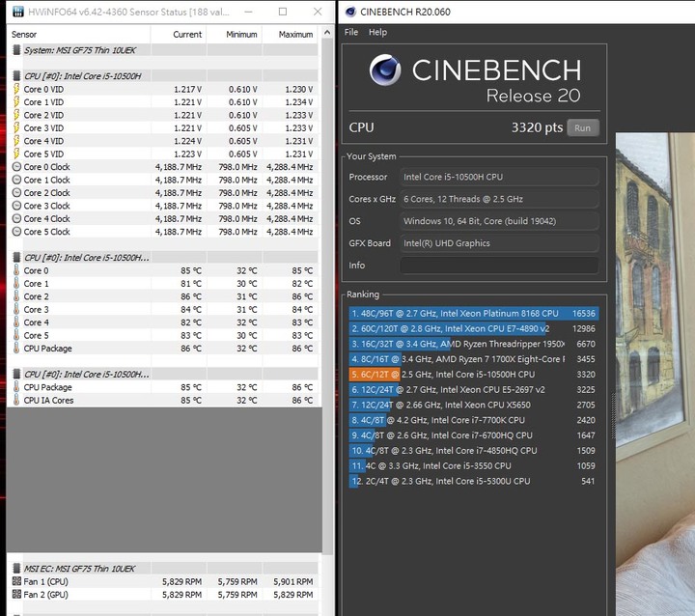This screenshot has width=695, height=616.
Task: Click the large CINEBENCH sphere logo
Action: 385,70
